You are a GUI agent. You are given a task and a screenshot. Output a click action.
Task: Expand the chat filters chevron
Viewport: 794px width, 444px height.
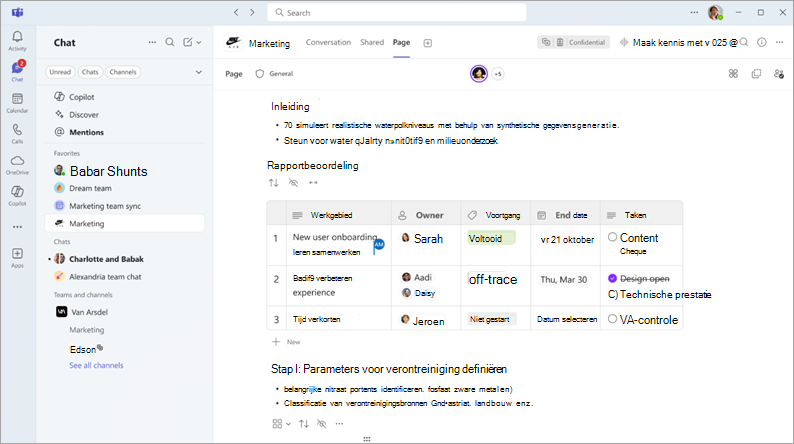pyautogui.click(x=198, y=72)
